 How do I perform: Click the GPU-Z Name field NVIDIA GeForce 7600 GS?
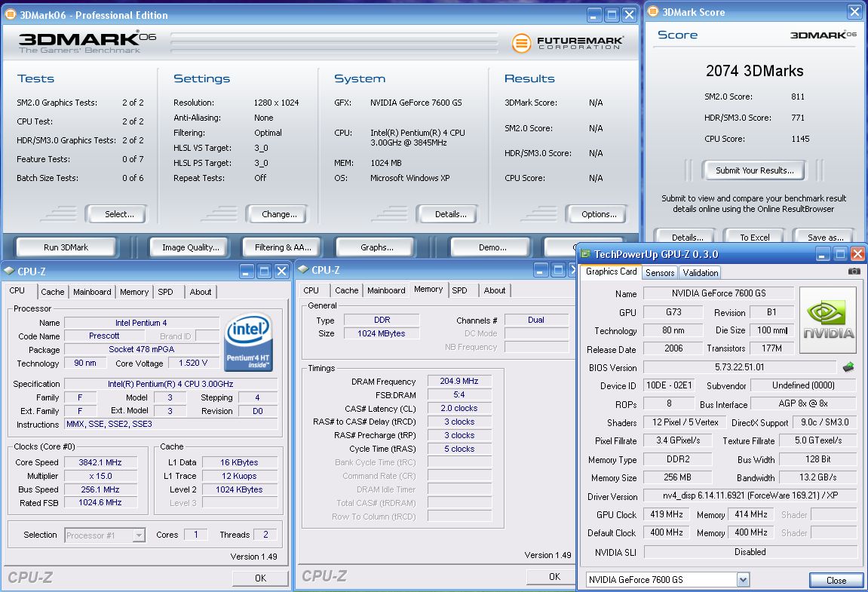pos(719,293)
